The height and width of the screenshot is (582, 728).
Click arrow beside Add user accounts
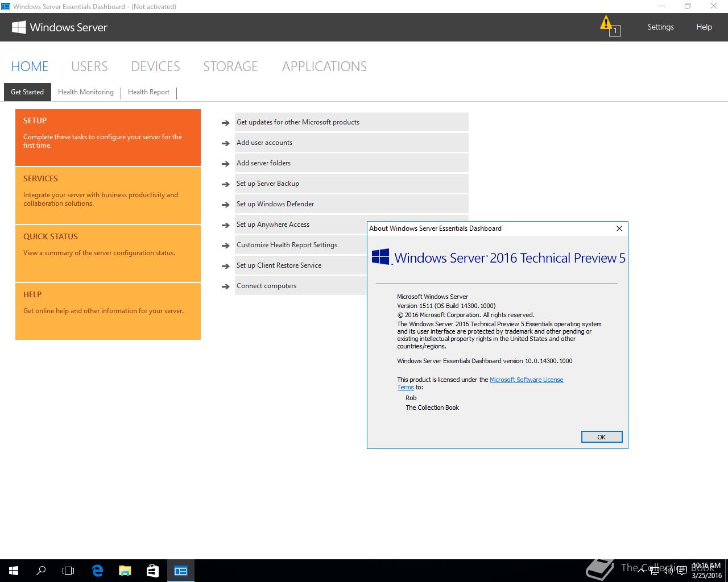(x=226, y=143)
